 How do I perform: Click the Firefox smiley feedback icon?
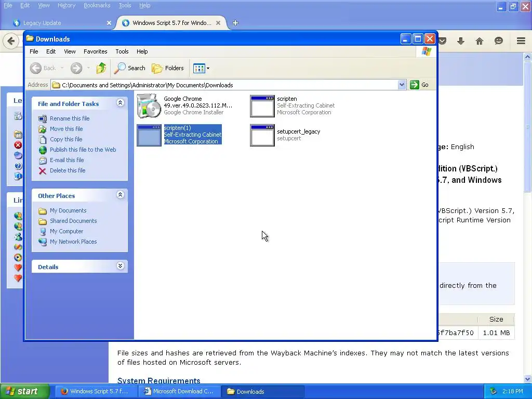tap(498, 41)
